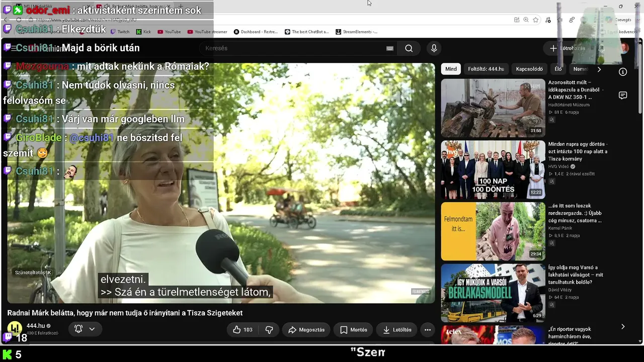Select the Feltöltő: 444.hu chip
Screen dimensions: 644x362
point(486,69)
